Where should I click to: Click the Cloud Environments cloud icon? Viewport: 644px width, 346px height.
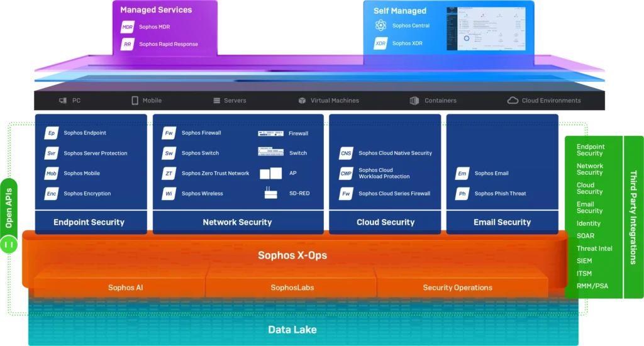(x=513, y=101)
